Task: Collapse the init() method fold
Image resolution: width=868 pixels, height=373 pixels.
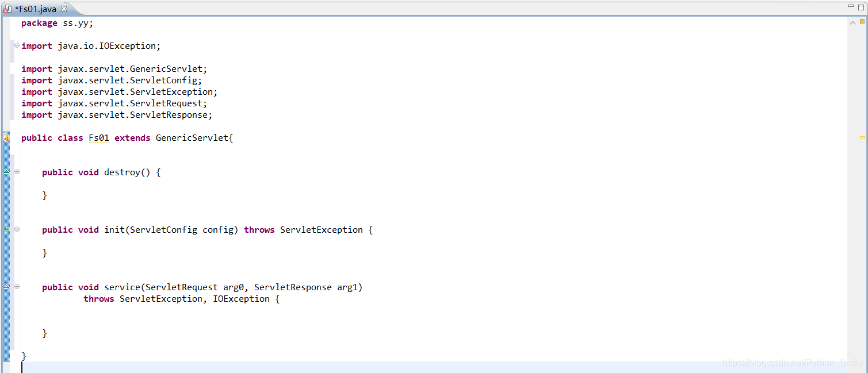Action: coord(17,229)
